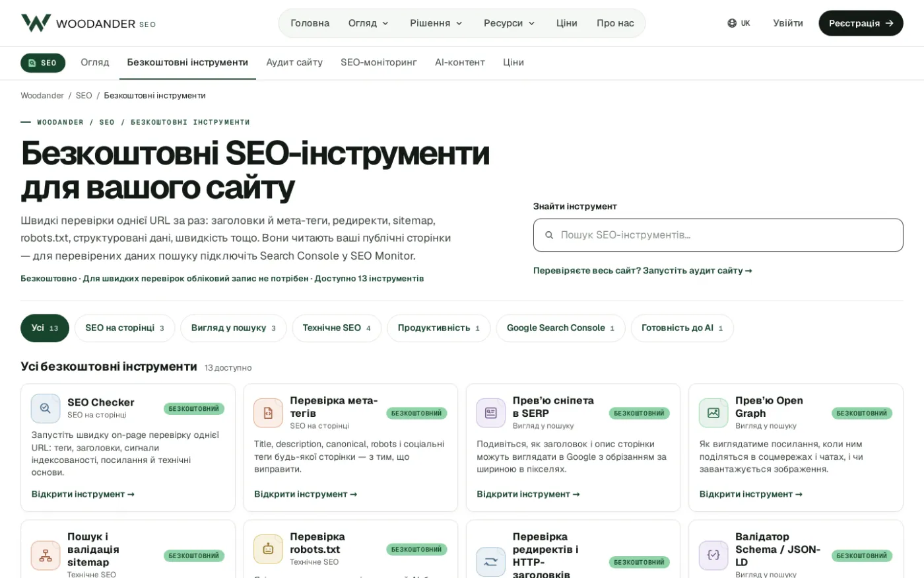Click the Перевірка мета-тегів card icon

click(x=268, y=413)
